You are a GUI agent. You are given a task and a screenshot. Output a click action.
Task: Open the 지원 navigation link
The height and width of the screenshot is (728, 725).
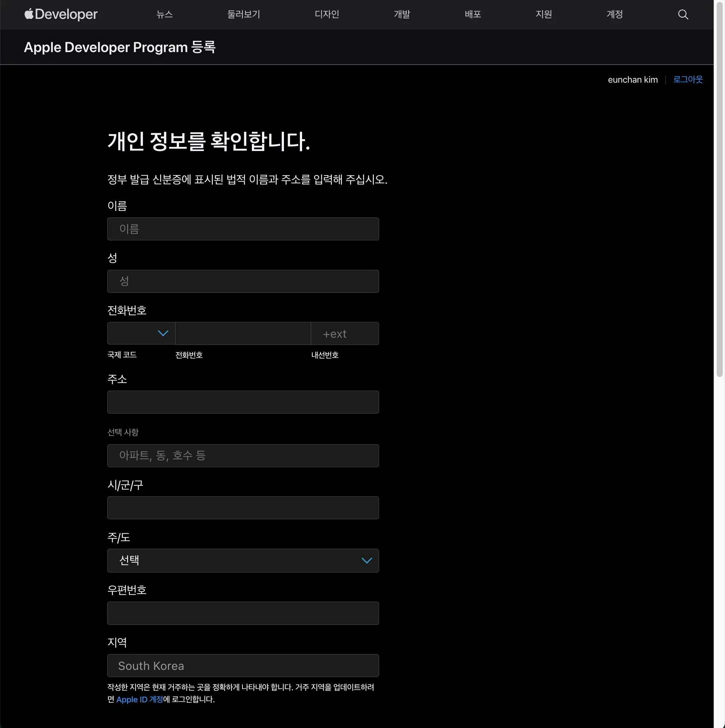click(544, 14)
